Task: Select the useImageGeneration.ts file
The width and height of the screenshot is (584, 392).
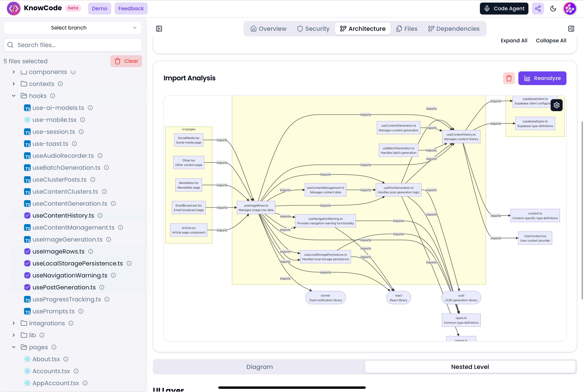Action: 68,240
